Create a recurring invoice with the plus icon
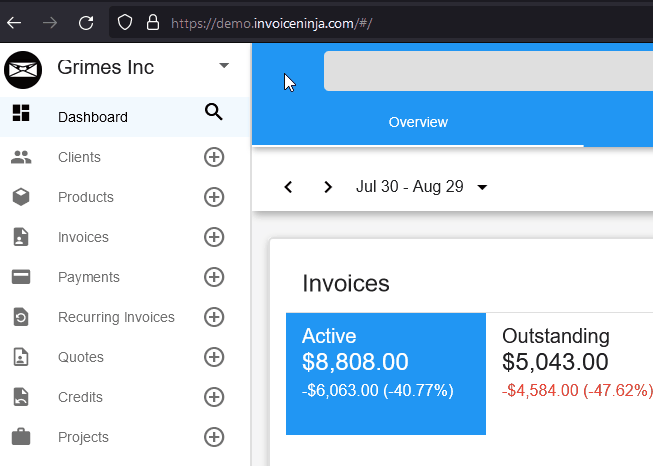The height and width of the screenshot is (466, 653). click(x=214, y=317)
